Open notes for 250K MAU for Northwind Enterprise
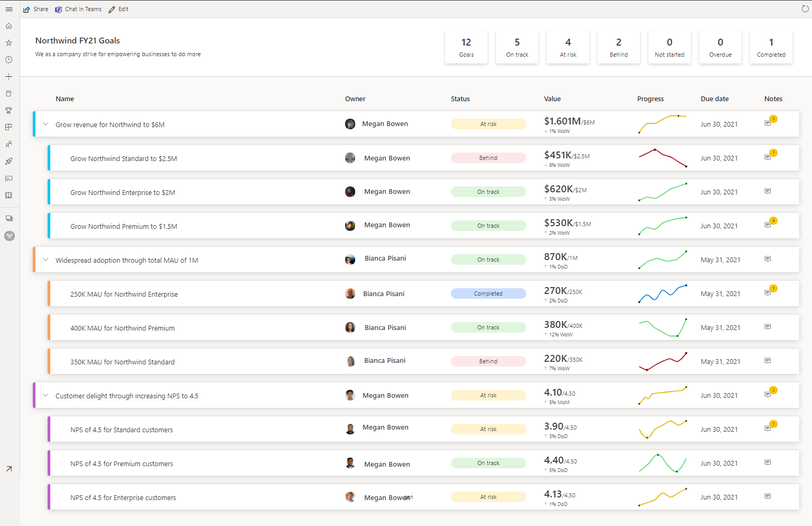 point(768,293)
